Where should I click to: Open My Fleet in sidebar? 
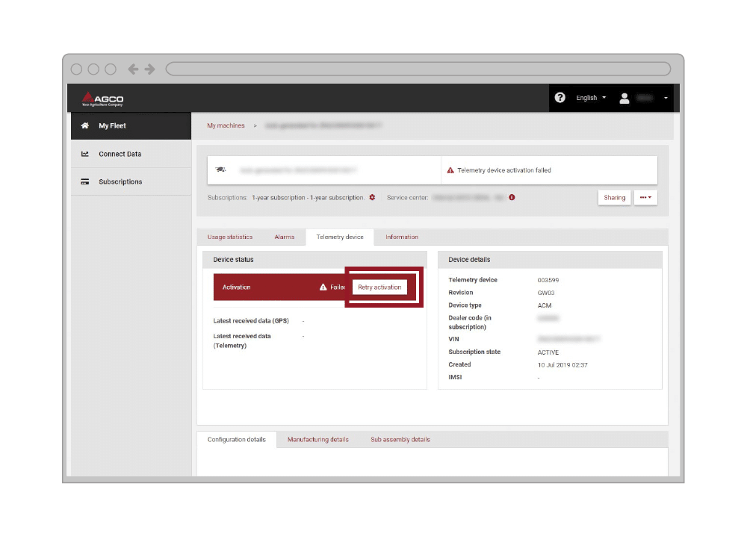click(x=131, y=125)
